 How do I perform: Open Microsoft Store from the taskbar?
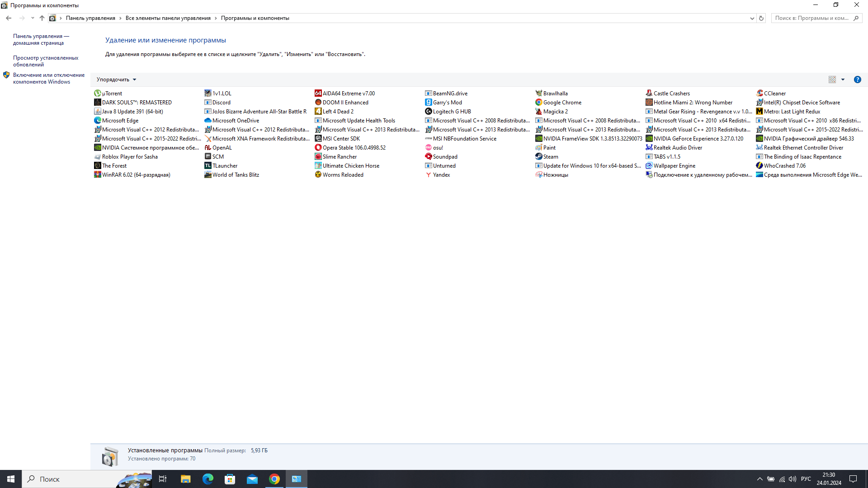click(230, 479)
